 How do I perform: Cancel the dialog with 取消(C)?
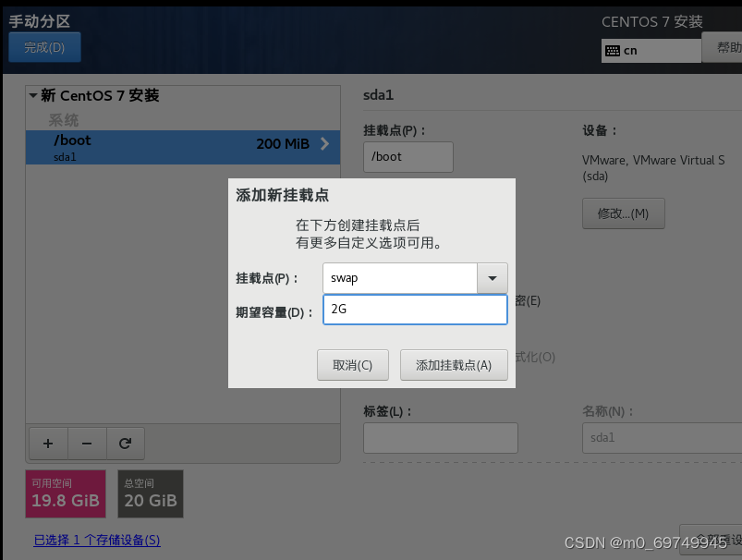coord(352,364)
